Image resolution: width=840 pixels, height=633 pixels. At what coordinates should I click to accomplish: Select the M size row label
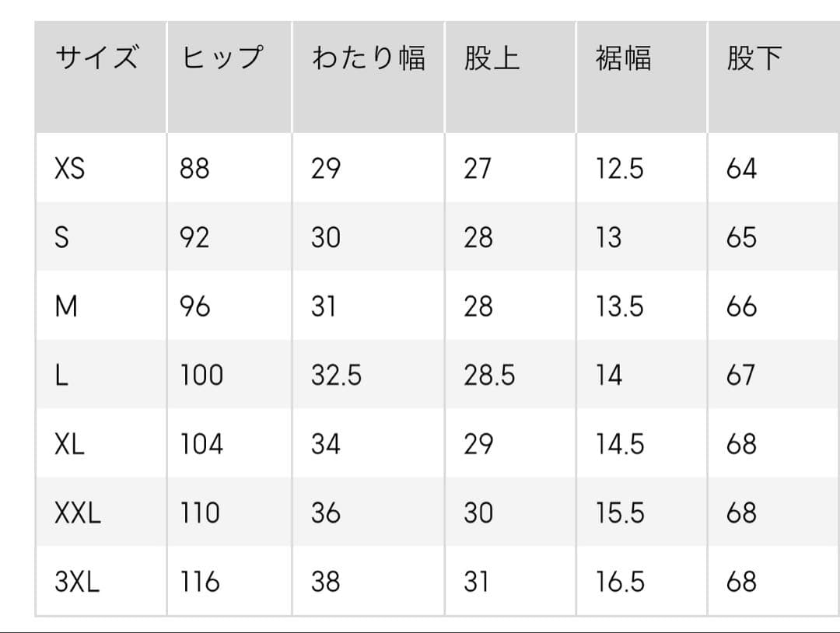[67, 306]
